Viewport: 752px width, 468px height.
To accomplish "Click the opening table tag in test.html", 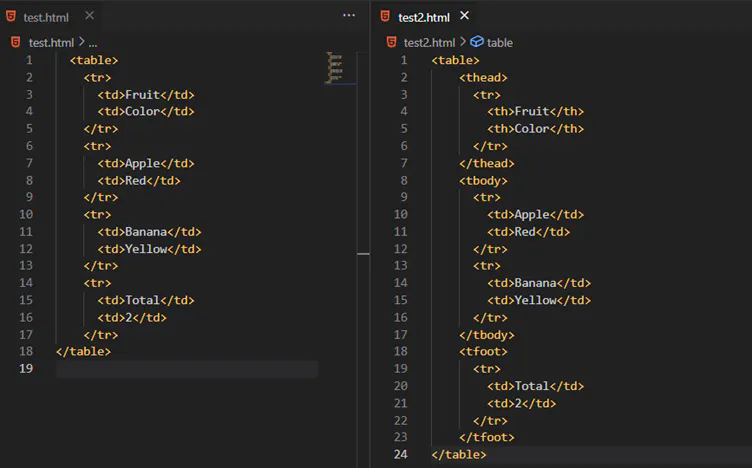I will click(x=94, y=60).
